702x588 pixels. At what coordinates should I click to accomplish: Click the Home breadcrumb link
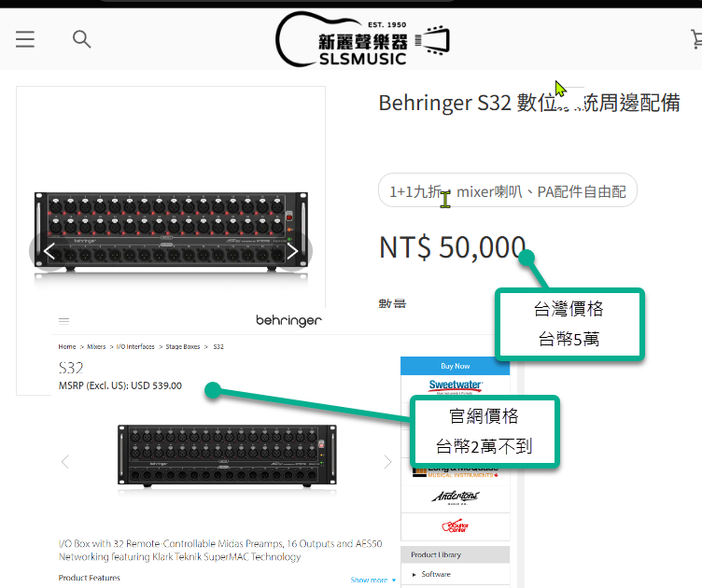click(x=67, y=347)
